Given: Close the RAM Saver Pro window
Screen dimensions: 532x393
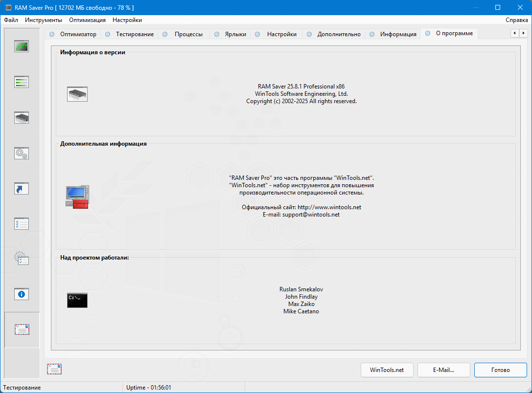Looking at the screenshot, I should [x=520, y=7].
